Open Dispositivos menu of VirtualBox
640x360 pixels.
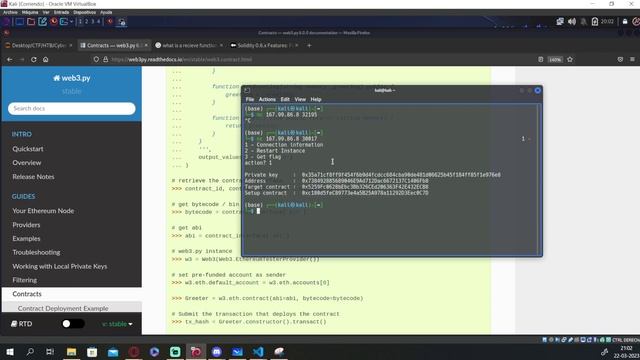tap(84, 12)
